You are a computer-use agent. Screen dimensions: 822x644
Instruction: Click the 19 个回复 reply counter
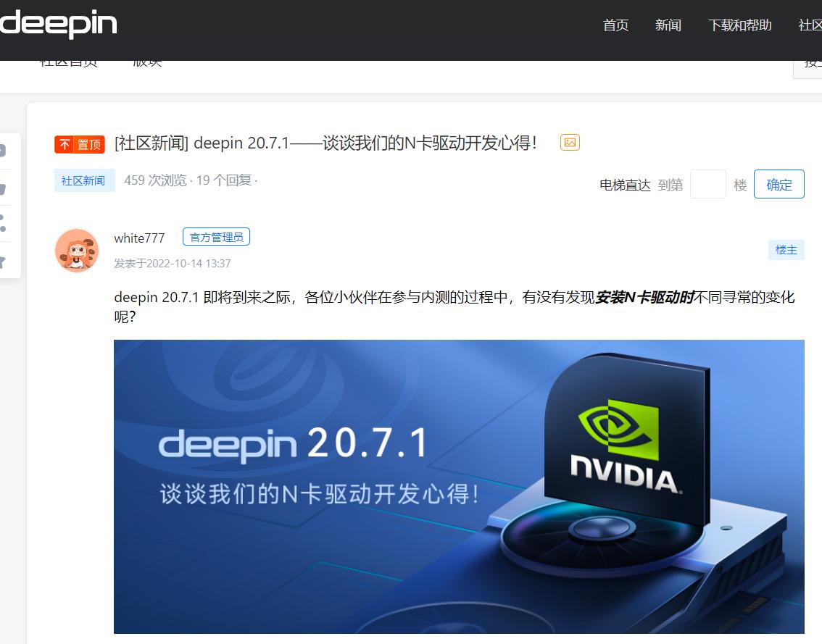click(227, 180)
